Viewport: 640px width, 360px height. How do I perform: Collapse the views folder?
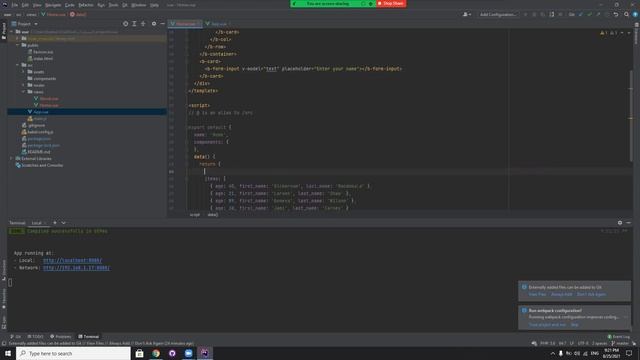[24, 92]
